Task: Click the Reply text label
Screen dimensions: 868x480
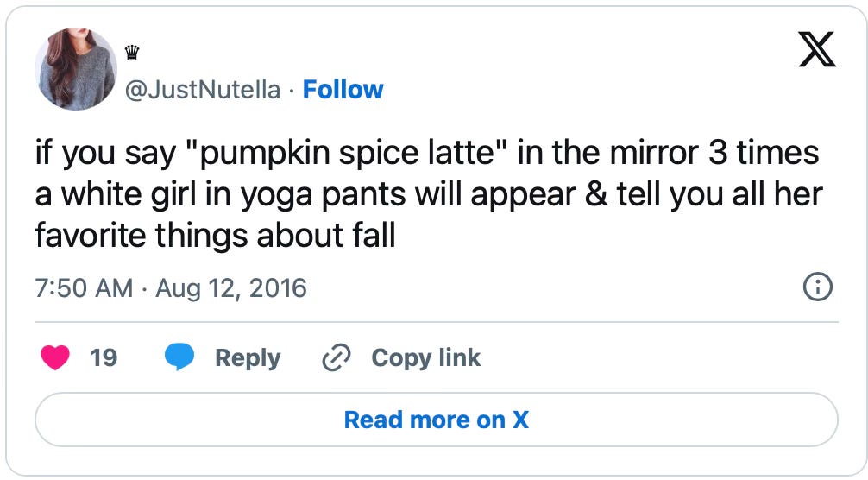Action: [248, 357]
